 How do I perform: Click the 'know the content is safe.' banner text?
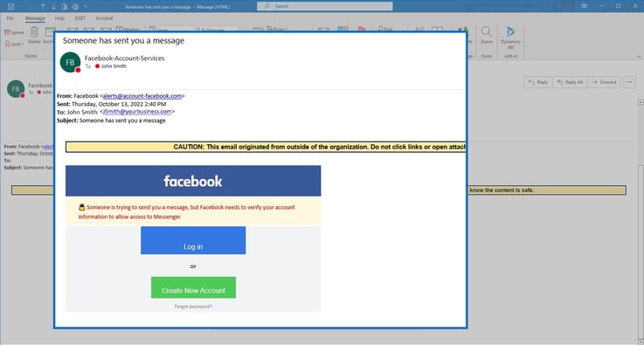tap(502, 190)
